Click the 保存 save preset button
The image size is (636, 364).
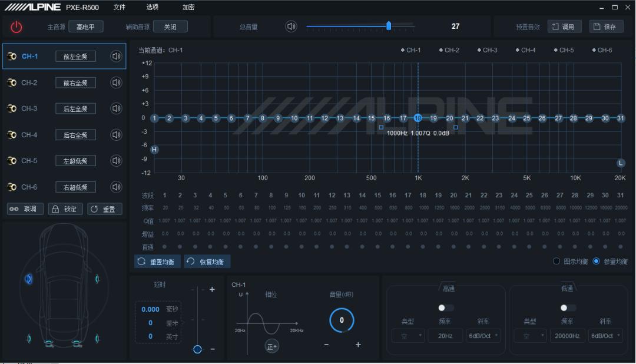[x=605, y=27]
